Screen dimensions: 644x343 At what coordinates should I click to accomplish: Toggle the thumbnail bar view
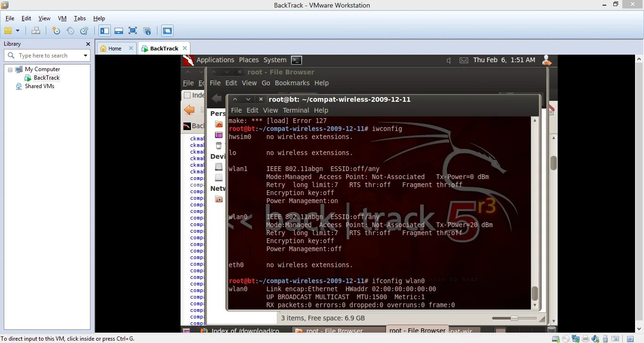119,31
